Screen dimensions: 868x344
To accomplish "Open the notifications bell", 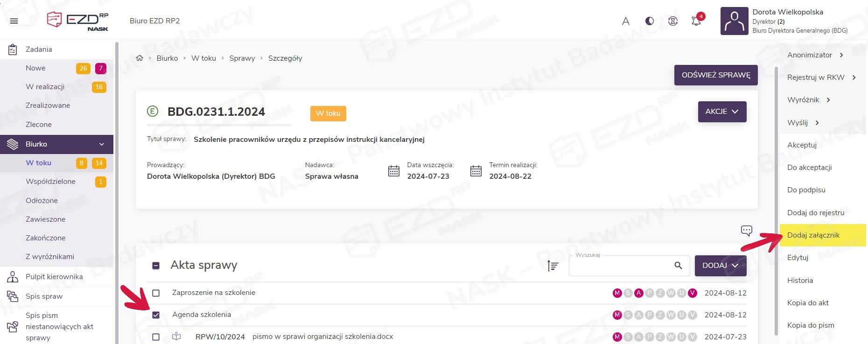I will [x=696, y=21].
